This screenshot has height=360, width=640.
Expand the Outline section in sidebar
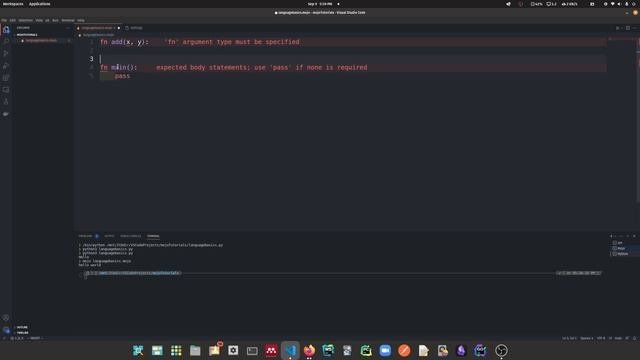22,327
